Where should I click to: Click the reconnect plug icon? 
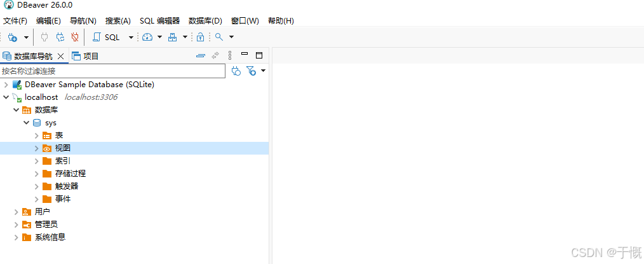tap(60, 38)
